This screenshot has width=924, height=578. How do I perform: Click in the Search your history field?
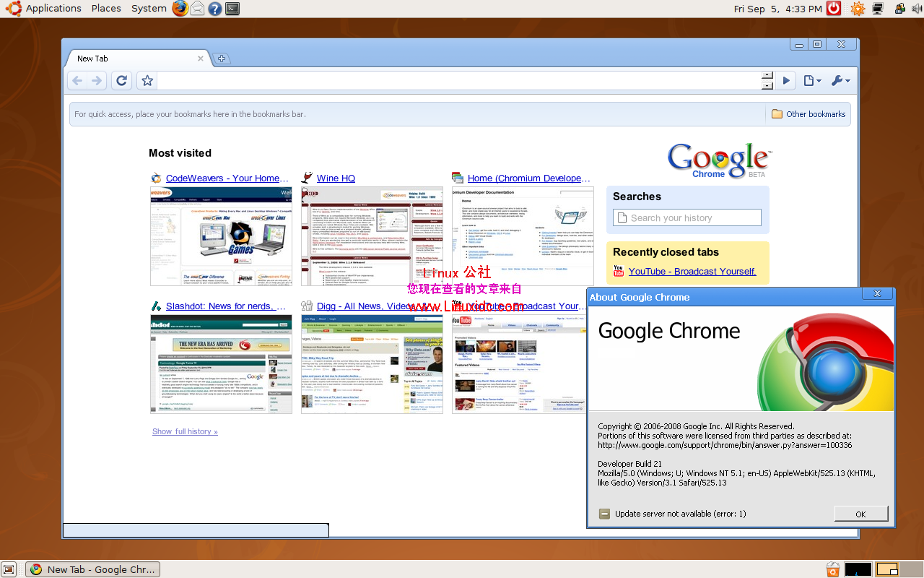[x=687, y=217]
